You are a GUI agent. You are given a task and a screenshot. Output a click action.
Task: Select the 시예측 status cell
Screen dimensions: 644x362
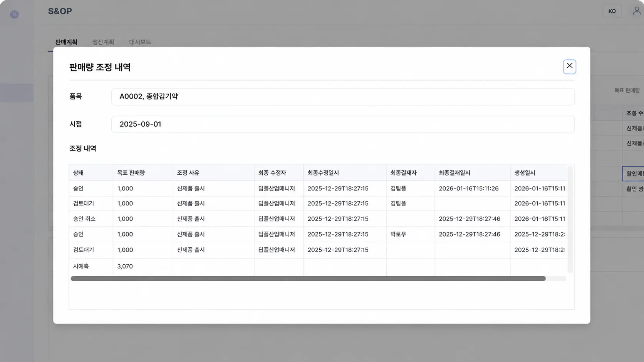[91, 266]
